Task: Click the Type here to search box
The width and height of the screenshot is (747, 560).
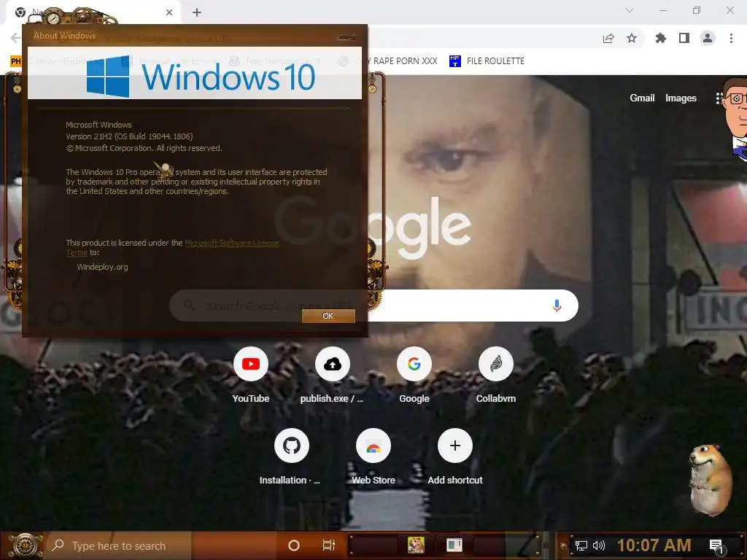Action: coord(119,545)
